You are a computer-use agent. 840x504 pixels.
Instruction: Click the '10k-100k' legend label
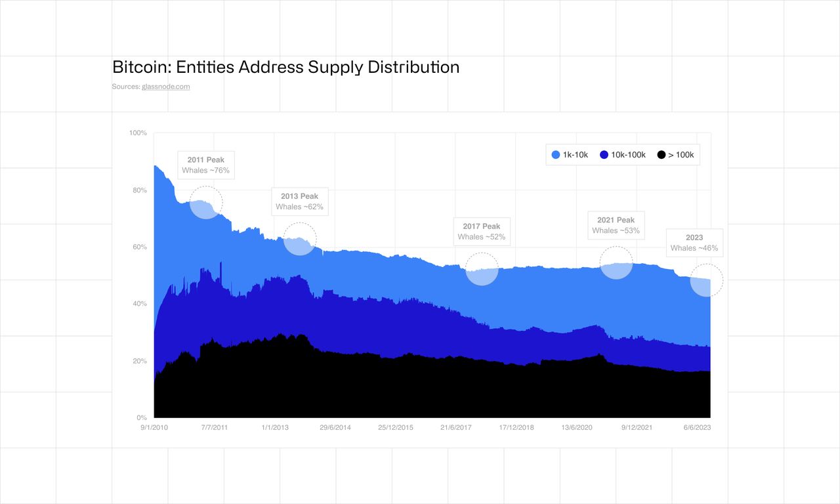click(x=628, y=155)
